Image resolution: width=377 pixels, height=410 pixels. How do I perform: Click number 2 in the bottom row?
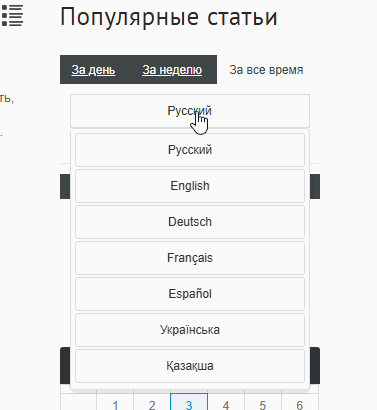tap(152, 403)
